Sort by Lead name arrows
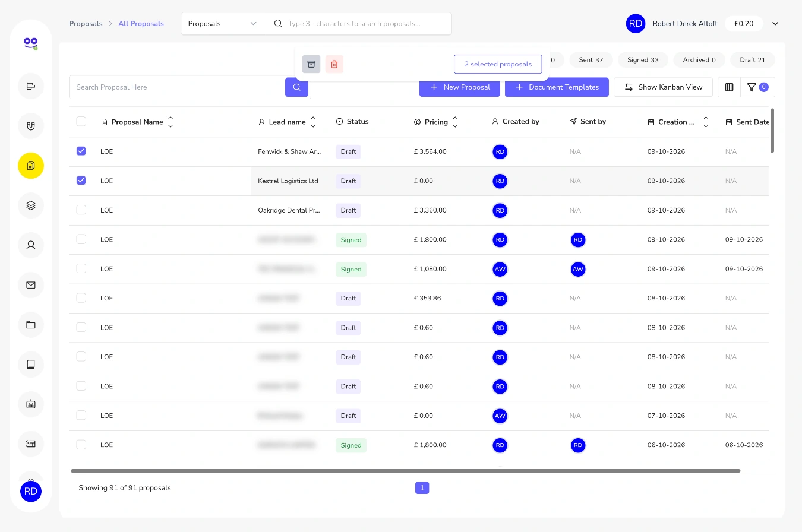 tap(313, 122)
